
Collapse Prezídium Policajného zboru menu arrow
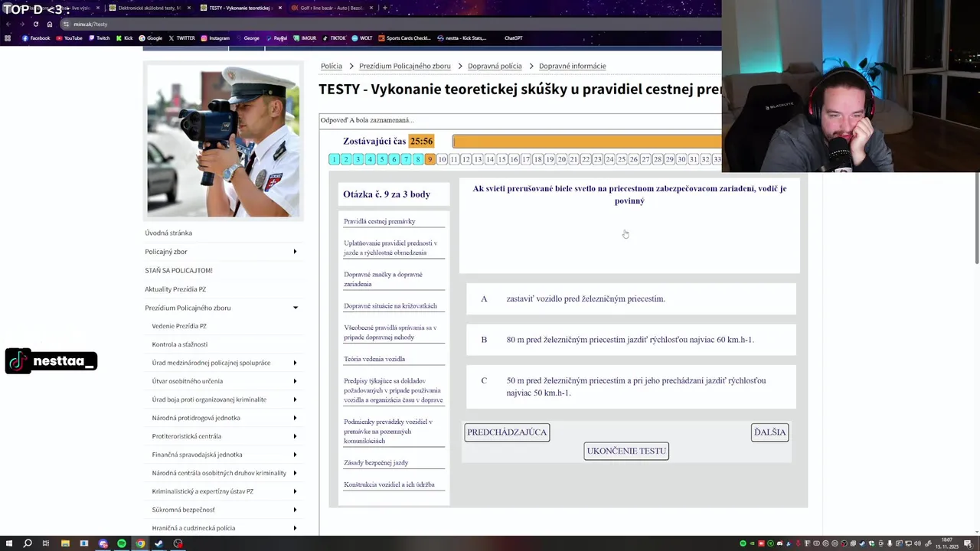coord(295,308)
